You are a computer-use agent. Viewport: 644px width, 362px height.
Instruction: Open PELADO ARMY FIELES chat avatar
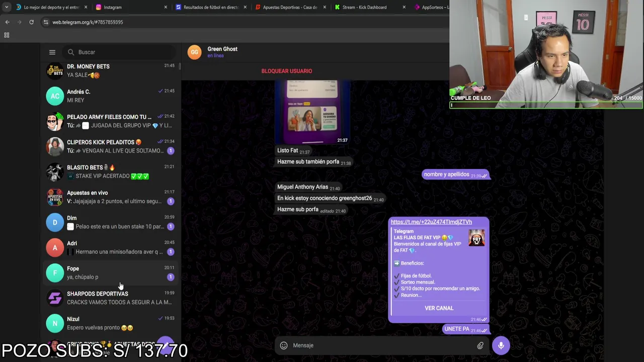55,121
